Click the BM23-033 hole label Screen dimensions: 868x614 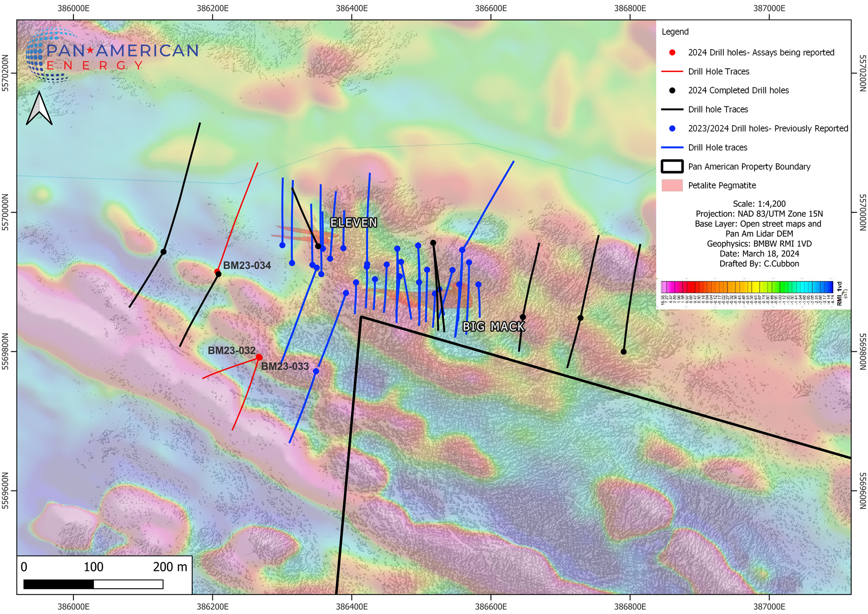[x=285, y=366]
